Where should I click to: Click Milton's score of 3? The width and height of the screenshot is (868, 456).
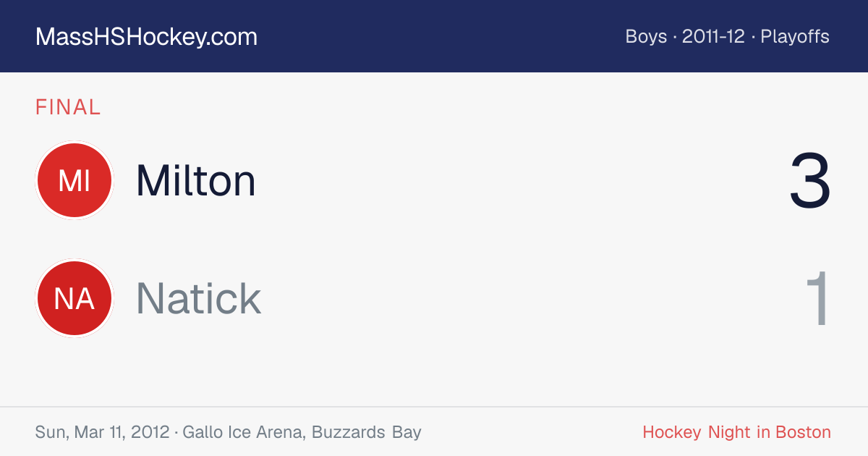tap(810, 181)
